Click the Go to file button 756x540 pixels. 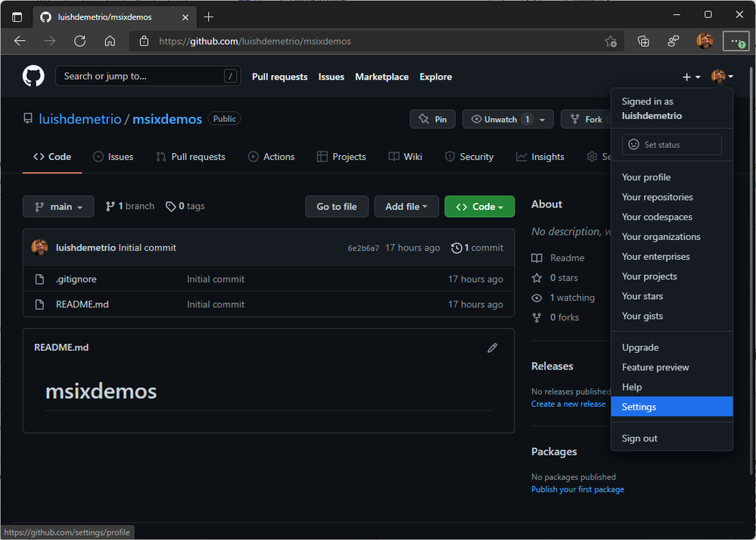(x=337, y=207)
